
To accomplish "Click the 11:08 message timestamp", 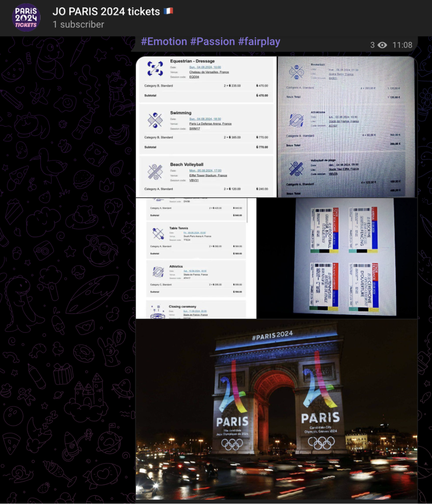I will click(402, 45).
